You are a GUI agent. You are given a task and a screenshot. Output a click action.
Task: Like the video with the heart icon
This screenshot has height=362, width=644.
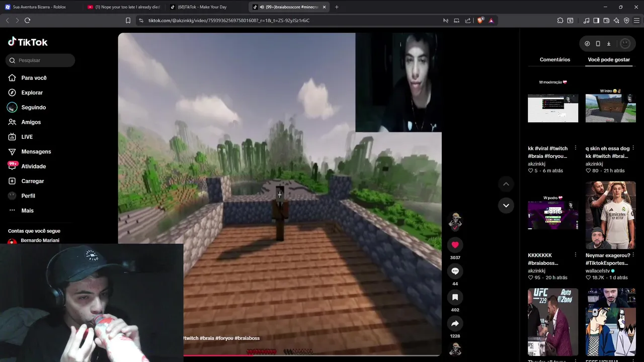pos(455,245)
